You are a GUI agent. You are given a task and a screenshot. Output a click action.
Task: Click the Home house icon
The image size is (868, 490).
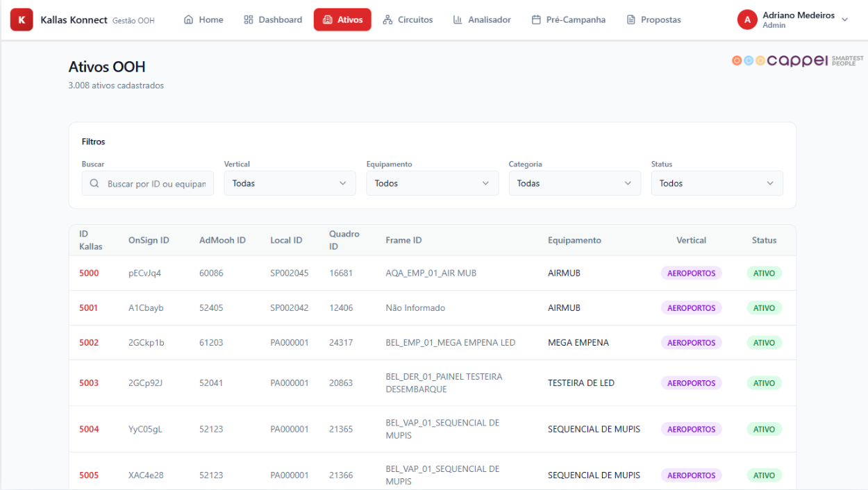point(188,20)
